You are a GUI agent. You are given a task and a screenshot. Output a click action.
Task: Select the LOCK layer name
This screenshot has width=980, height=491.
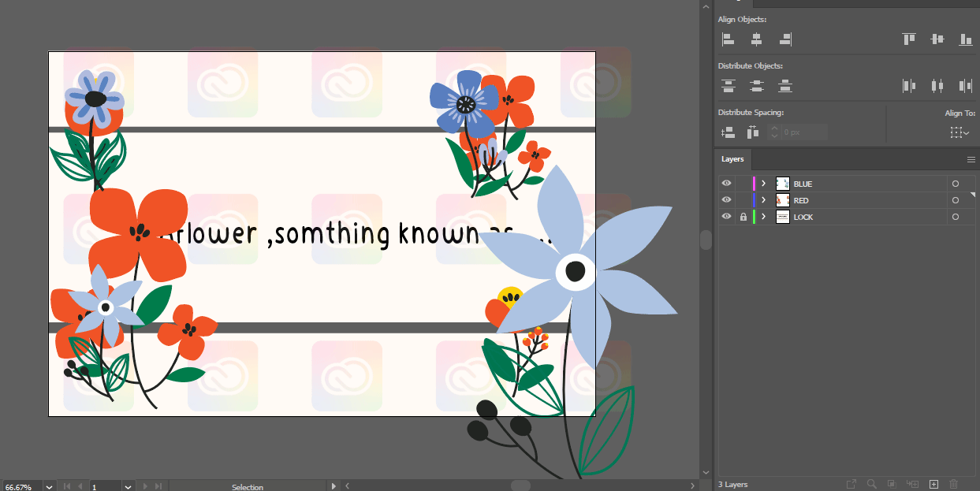coord(803,217)
